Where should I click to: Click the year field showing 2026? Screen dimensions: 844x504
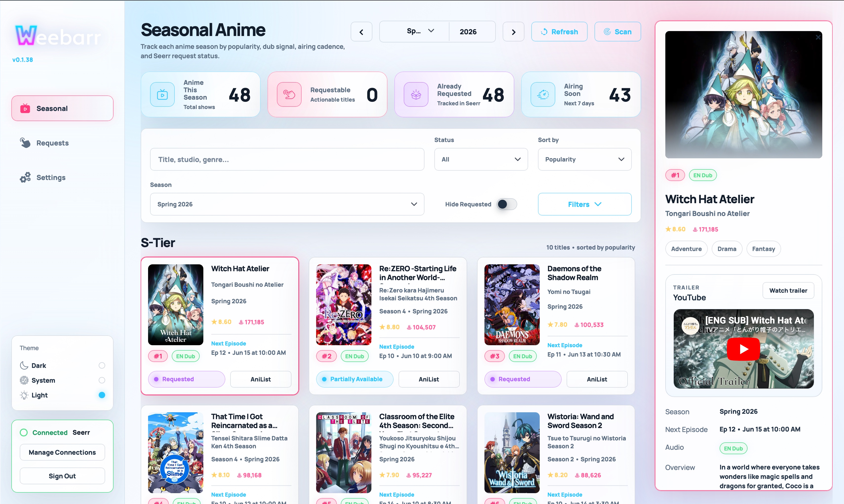(x=472, y=32)
